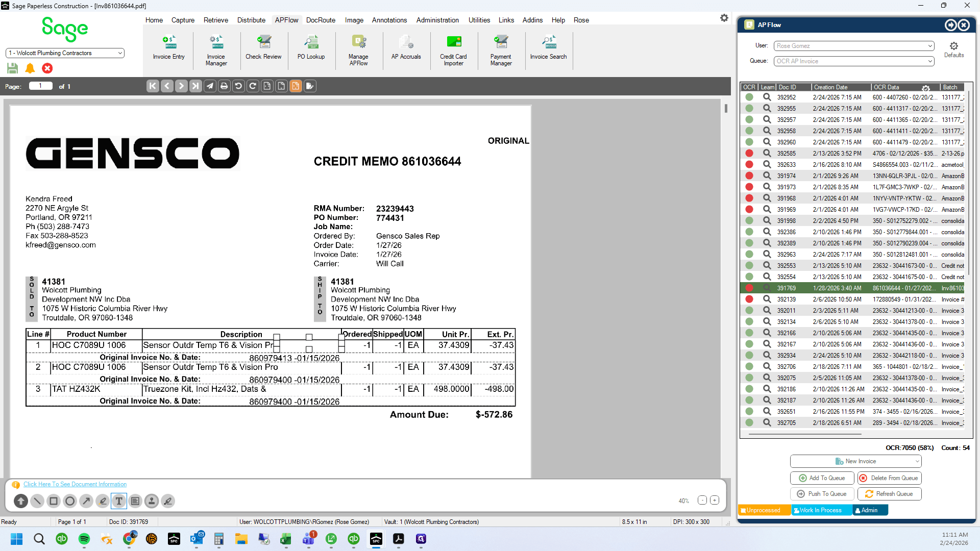980x551 pixels.
Task: Open APFlow Defaults gear
Action: (x=954, y=49)
